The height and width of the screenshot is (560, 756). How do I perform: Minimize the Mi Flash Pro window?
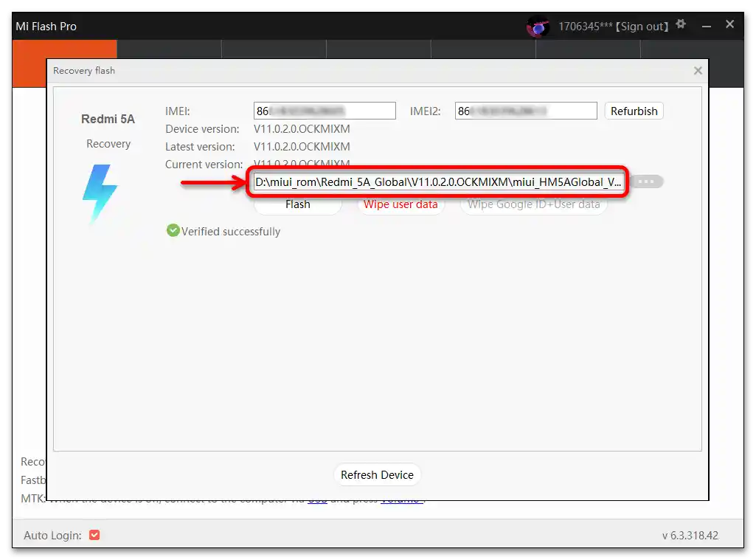pos(707,26)
